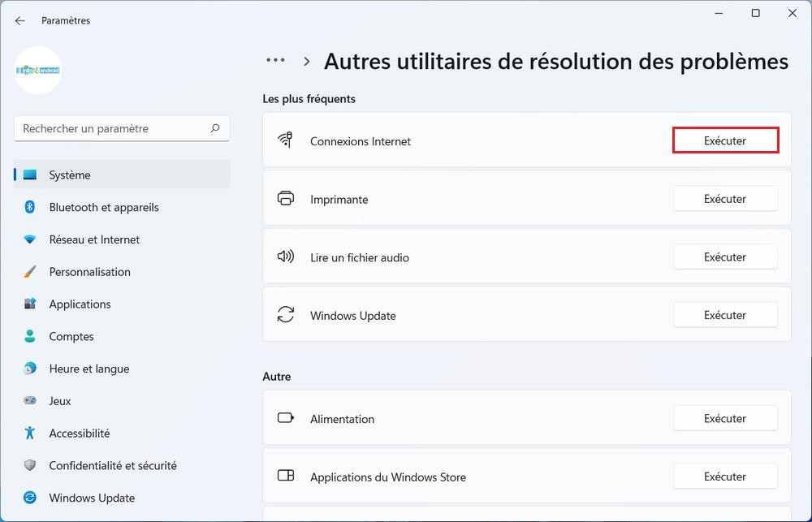
Task: Click Windows Update label in troubleshooter list
Action: [353, 315]
